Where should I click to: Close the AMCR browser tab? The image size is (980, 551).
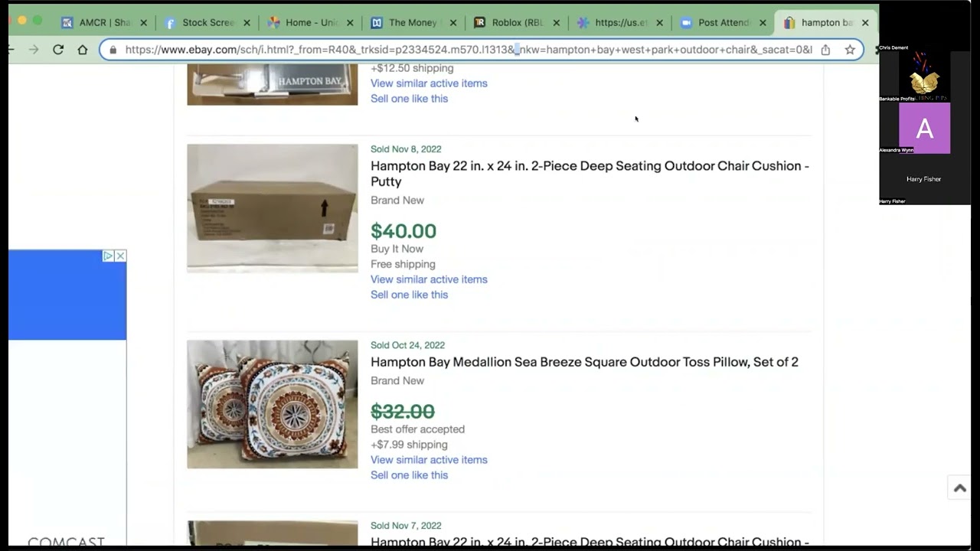point(143,23)
